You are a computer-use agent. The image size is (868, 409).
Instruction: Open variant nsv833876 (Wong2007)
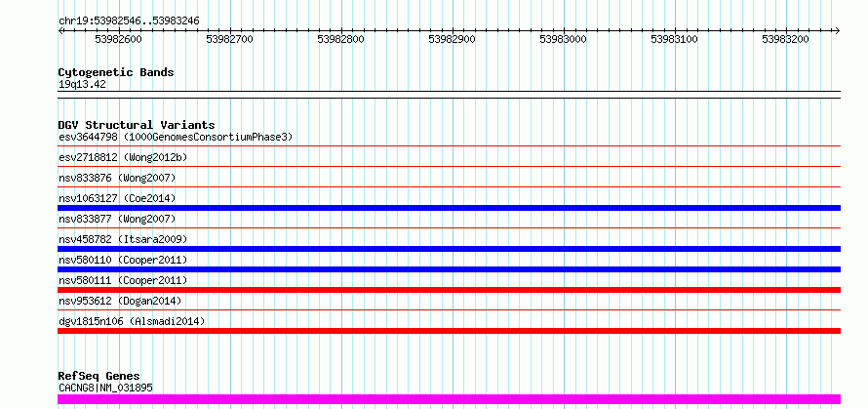[x=117, y=178]
